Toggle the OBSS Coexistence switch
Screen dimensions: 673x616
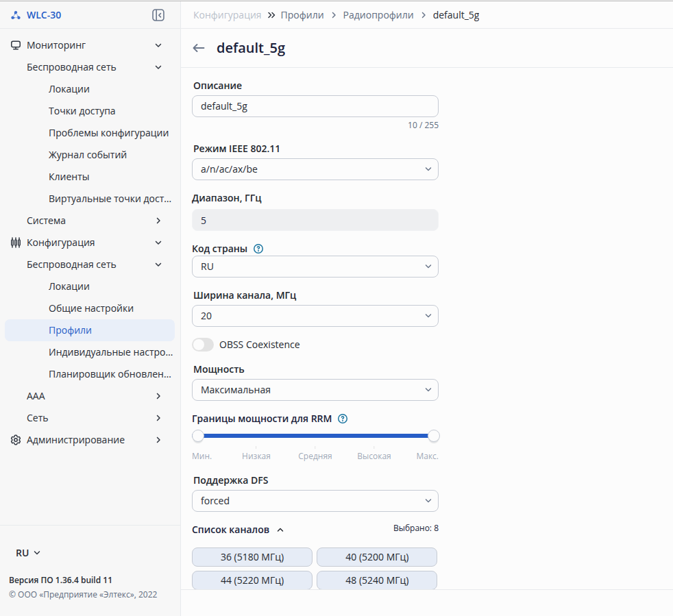click(x=203, y=345)
